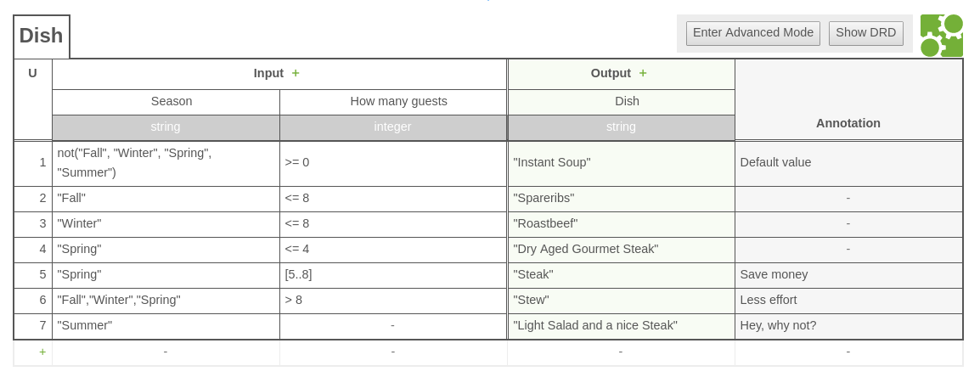This screenshot has width=980, height=377.
Task: Edit the "Summer" season cell
Action: click(x=166, y=326)
